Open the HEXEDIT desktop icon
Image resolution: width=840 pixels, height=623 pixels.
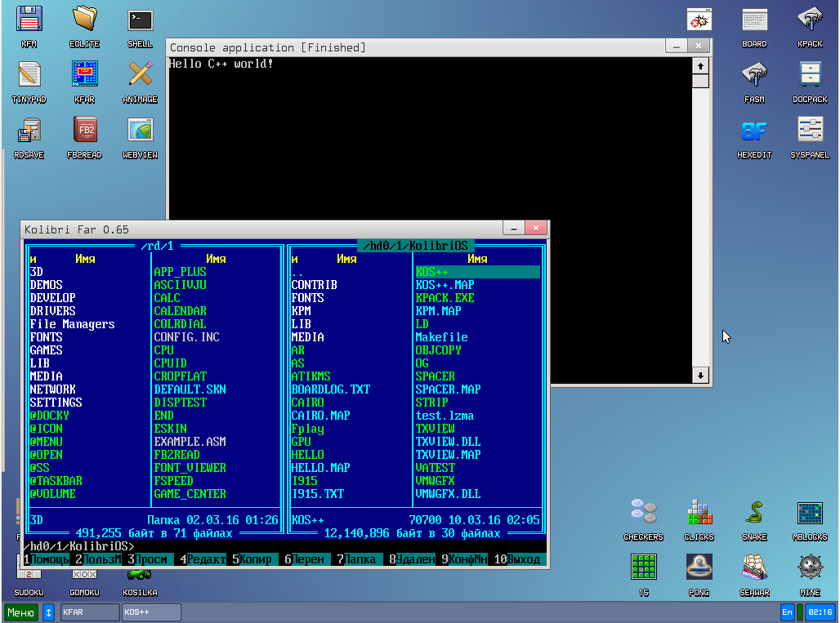click(754, 131)
